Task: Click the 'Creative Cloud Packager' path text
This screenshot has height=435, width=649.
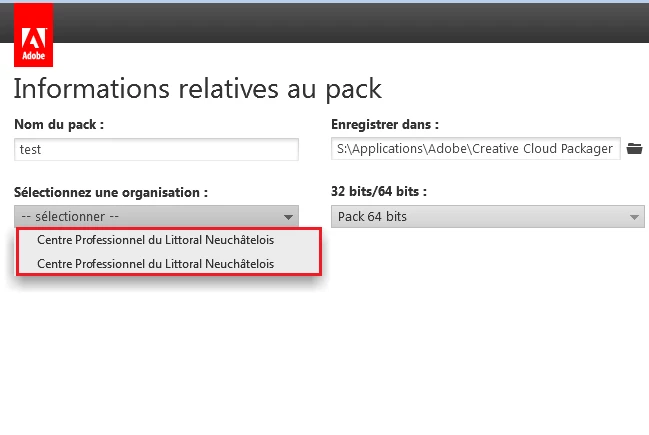Action: pyautogui.click(x=542, y=149)
